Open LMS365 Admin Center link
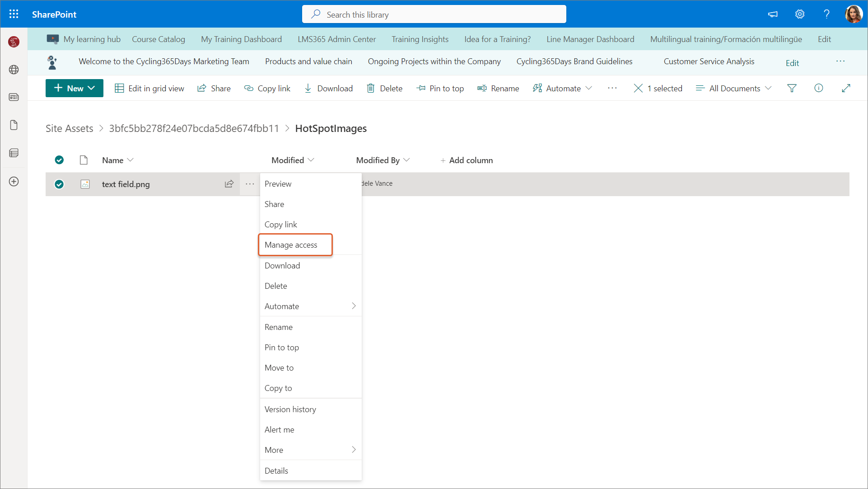Image resolution: width=868 pixels, height=489 pixels. [x=337, y=39]
